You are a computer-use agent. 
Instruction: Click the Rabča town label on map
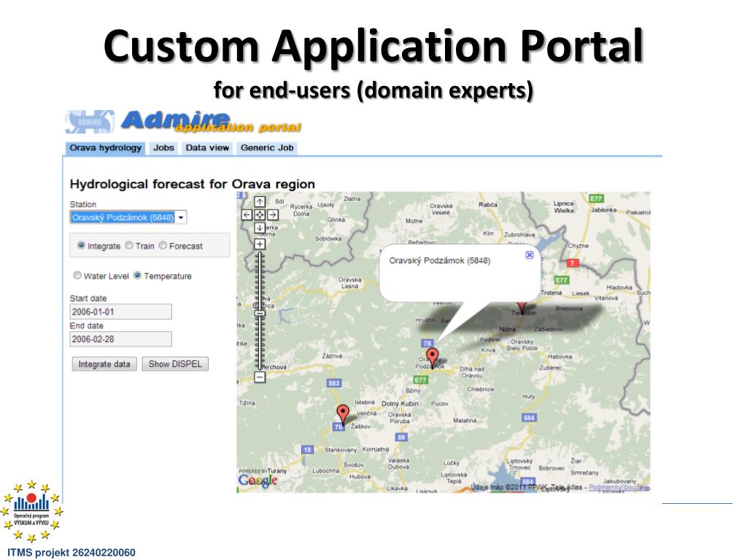[x=488, y=205]
